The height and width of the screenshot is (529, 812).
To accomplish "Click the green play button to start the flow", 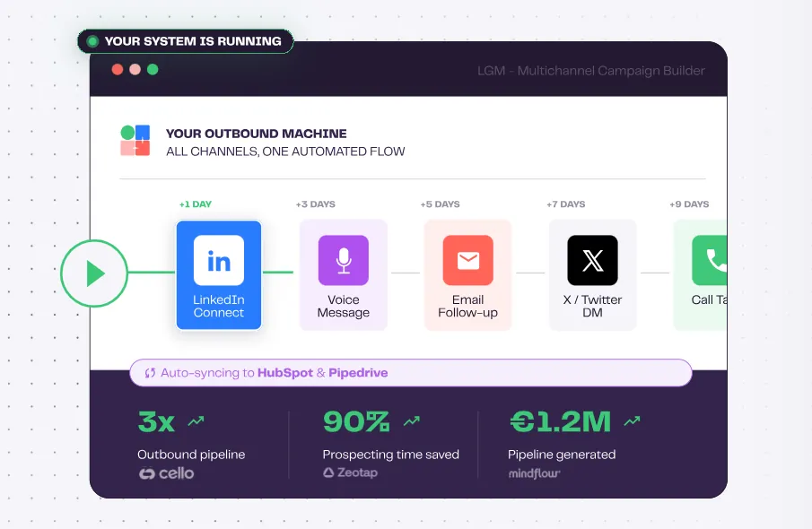I will click(x=93, y=273).
